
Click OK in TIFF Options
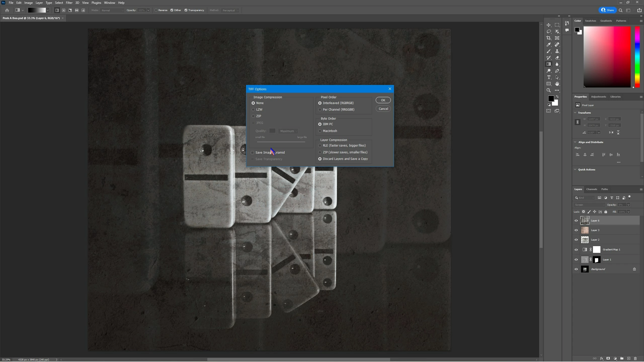click(x=383, y=100)
